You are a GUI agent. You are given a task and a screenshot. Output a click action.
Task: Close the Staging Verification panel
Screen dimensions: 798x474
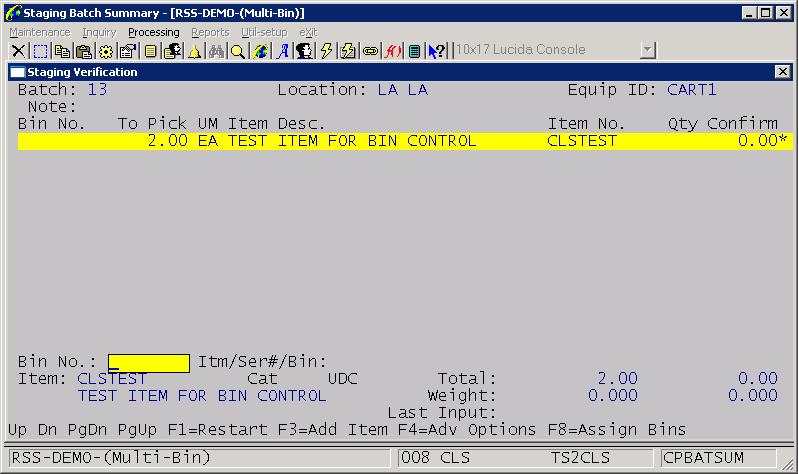pyautogui.click(x=783, y=72)
